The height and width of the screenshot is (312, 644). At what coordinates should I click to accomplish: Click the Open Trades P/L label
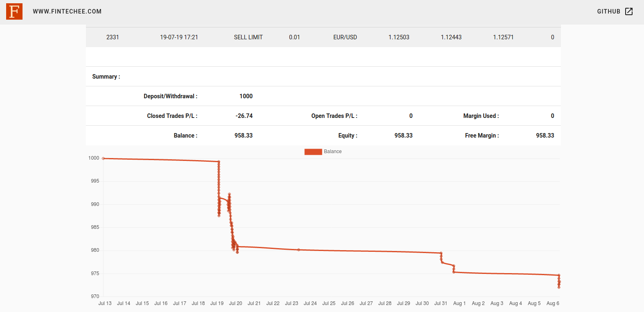pos(334,116)
